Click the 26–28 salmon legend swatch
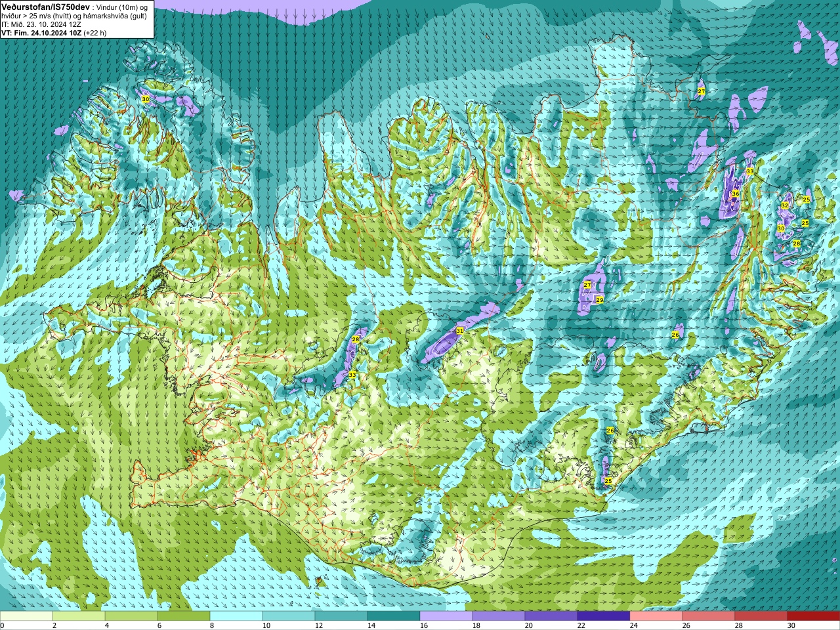 (x=709, y=616)
